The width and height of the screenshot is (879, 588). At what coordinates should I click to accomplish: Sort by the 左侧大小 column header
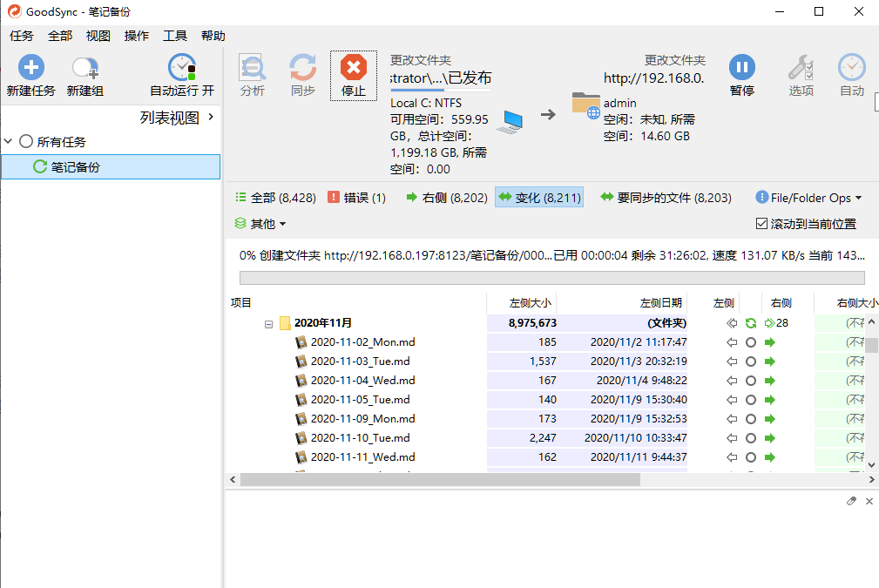pos(521,302)
